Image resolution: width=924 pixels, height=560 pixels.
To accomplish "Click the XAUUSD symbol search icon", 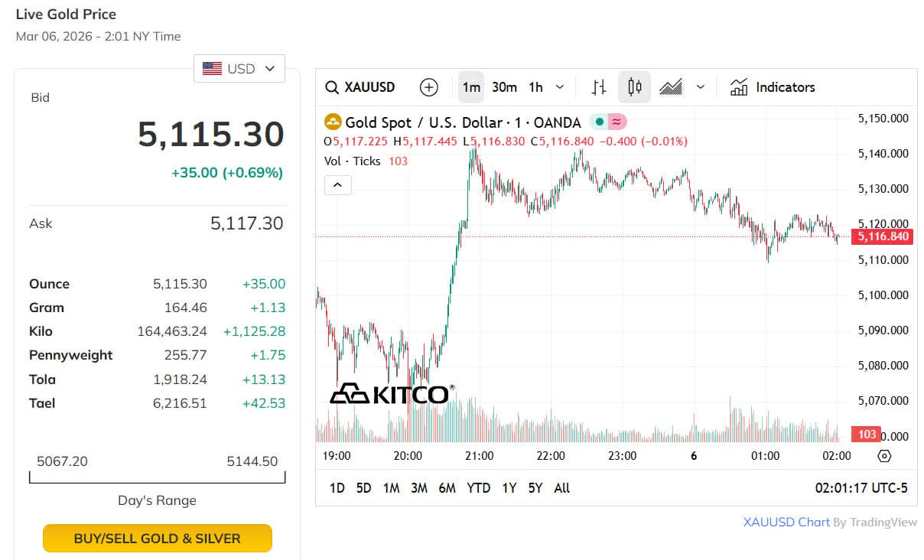I will point(332,87).
